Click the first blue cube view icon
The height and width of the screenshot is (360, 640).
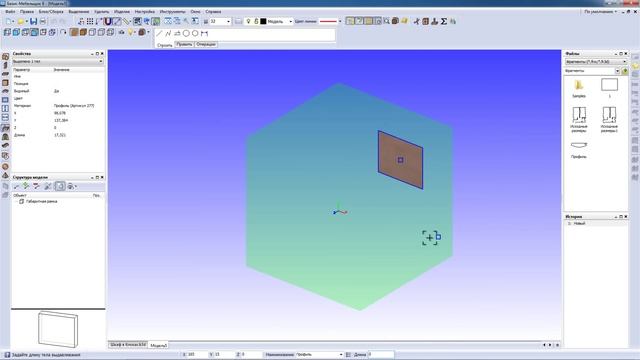click(7, 32)
